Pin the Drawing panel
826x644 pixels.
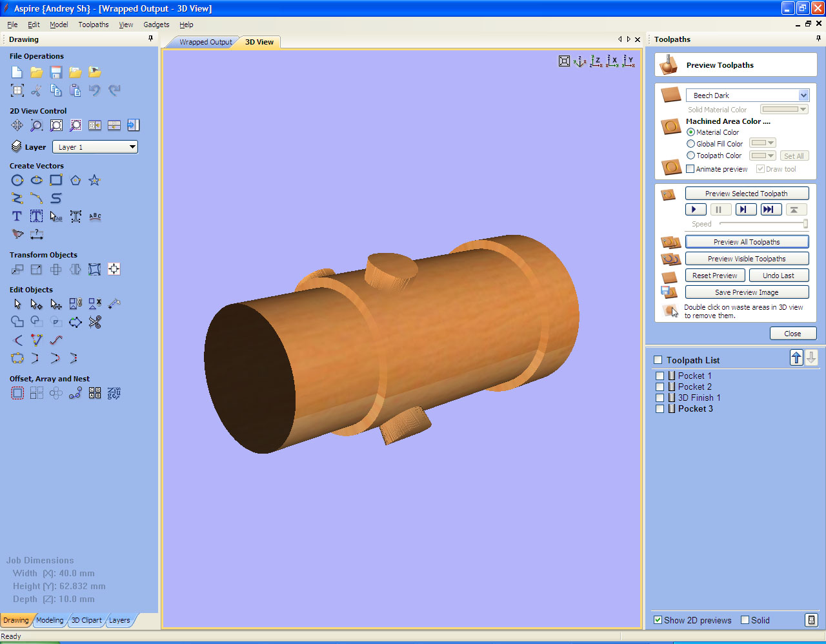coord(151,39)
